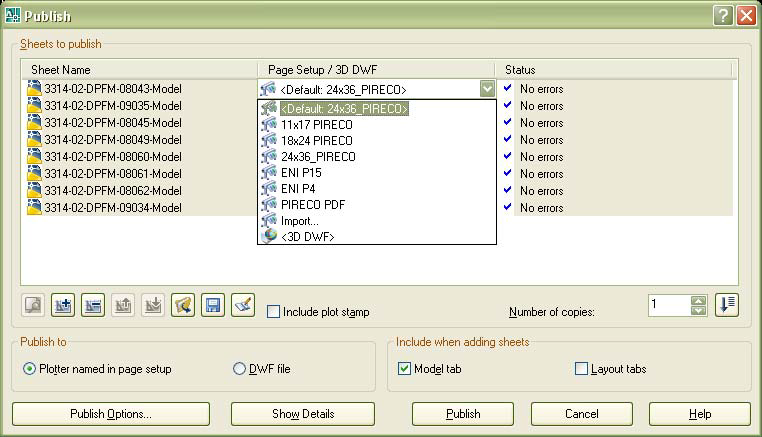Viewport: 762px width, 437px height.
Task: Click the question mark title bar icon
Action: (723, 16)
